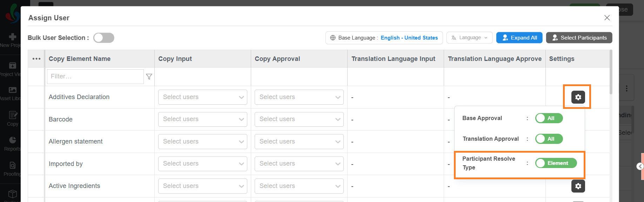This screenshot has height=202, width=644.
Task: Open Reports from the left sidebar
Action: [x=12, y=144]
